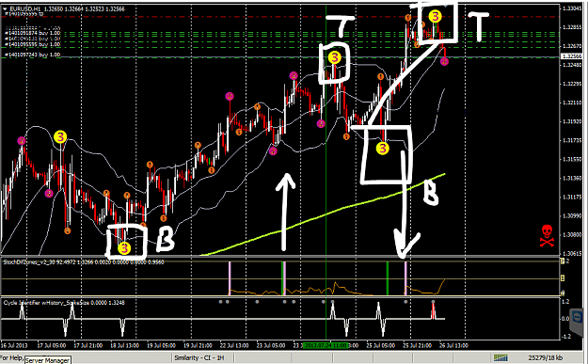588x364 pixels.
Task: Click the 19 Jul 21:00 time label
Action: (x=198, y=345)
